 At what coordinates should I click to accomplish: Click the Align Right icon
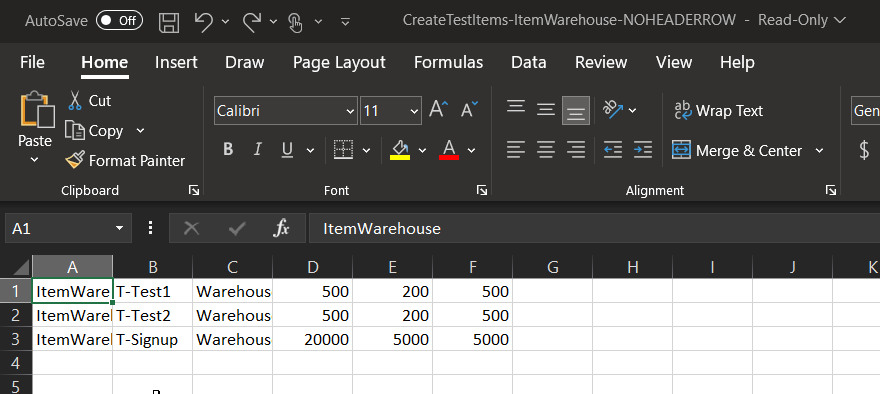click(x=576, y=150)
